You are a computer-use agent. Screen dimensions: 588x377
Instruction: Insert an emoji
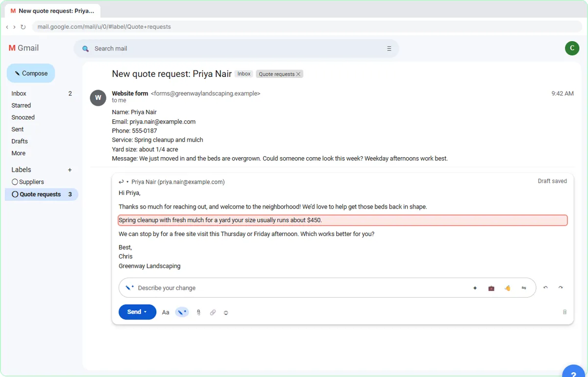226,312
